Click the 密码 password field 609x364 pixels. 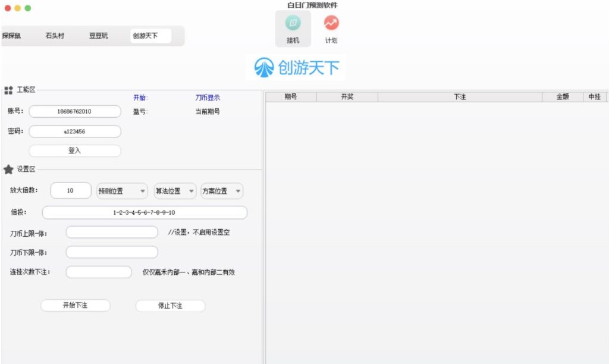(x=75, y=131)
